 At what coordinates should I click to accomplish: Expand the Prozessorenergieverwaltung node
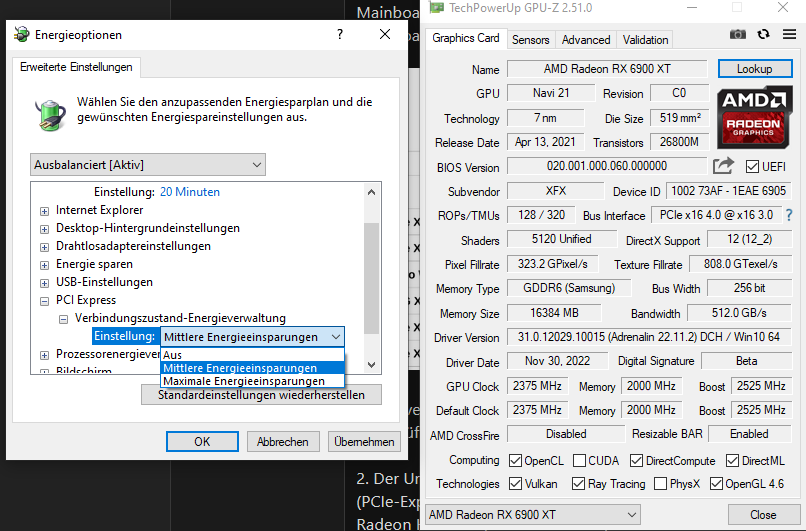point(45,355)
